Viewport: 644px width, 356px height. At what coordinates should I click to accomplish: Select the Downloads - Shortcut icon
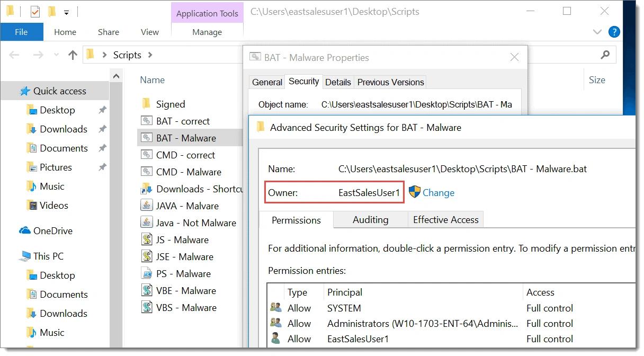[x=147, y=189]
